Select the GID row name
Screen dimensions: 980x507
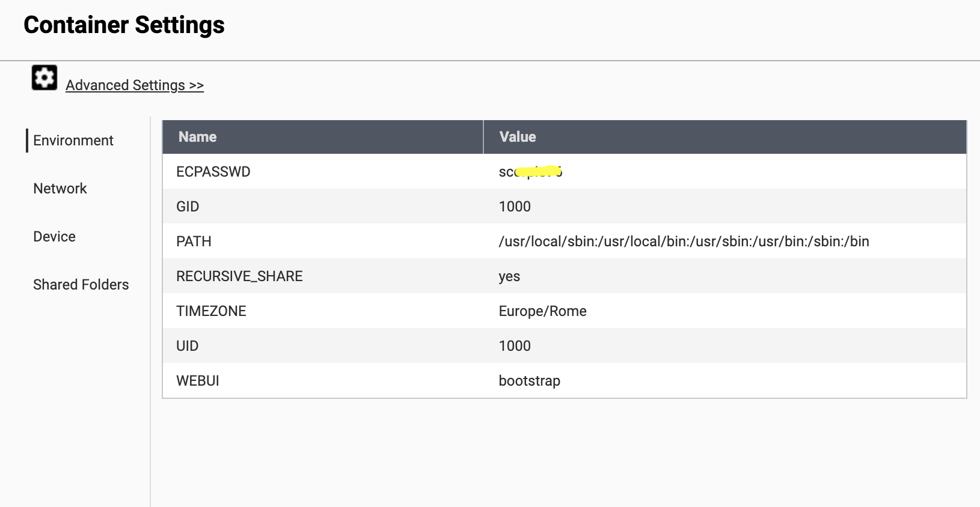[188, 207]
